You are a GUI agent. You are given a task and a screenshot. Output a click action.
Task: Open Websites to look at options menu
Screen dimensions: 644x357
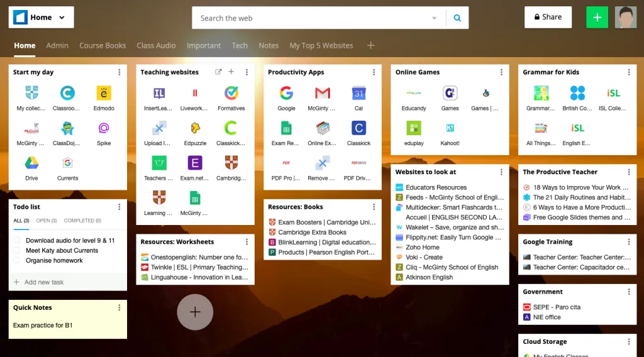point(501,172)
